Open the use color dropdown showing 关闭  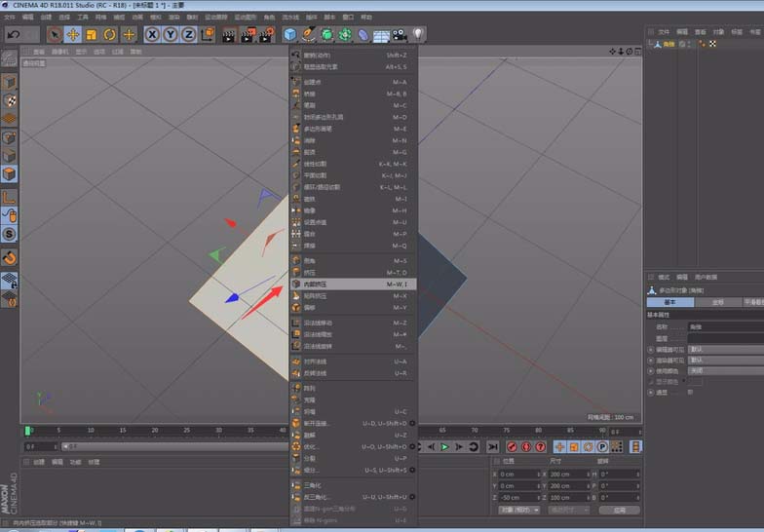725,370
